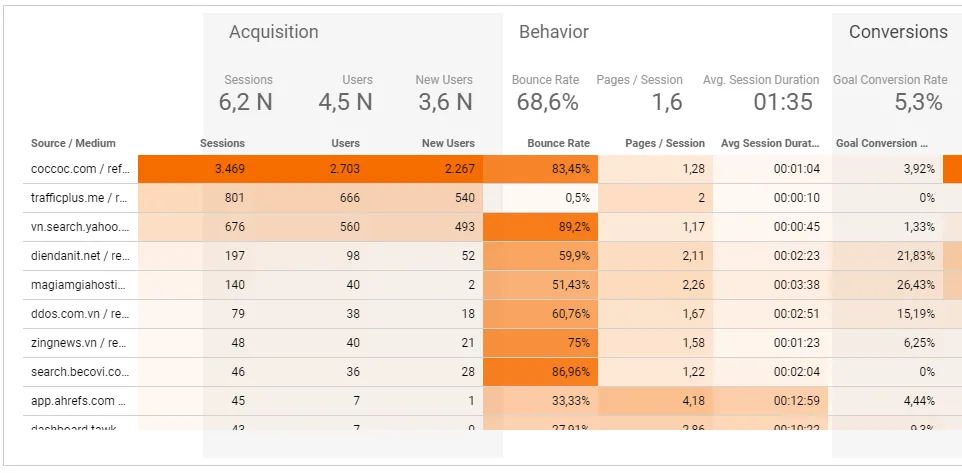Click the 86,96% bounce rate cell

point(541,372)
